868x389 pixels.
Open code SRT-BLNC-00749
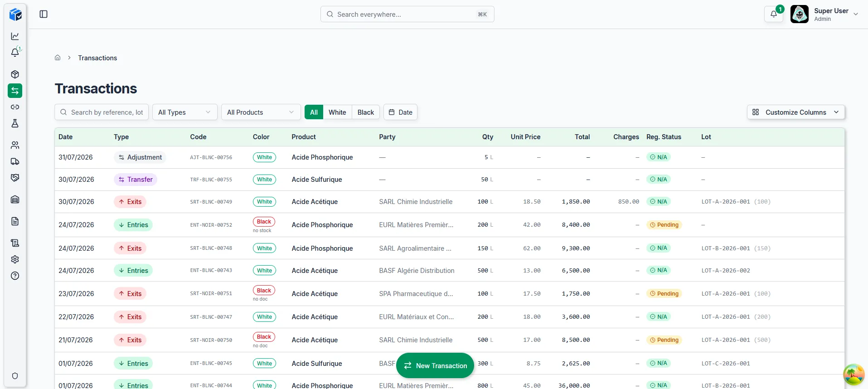[x=211, y=202]
